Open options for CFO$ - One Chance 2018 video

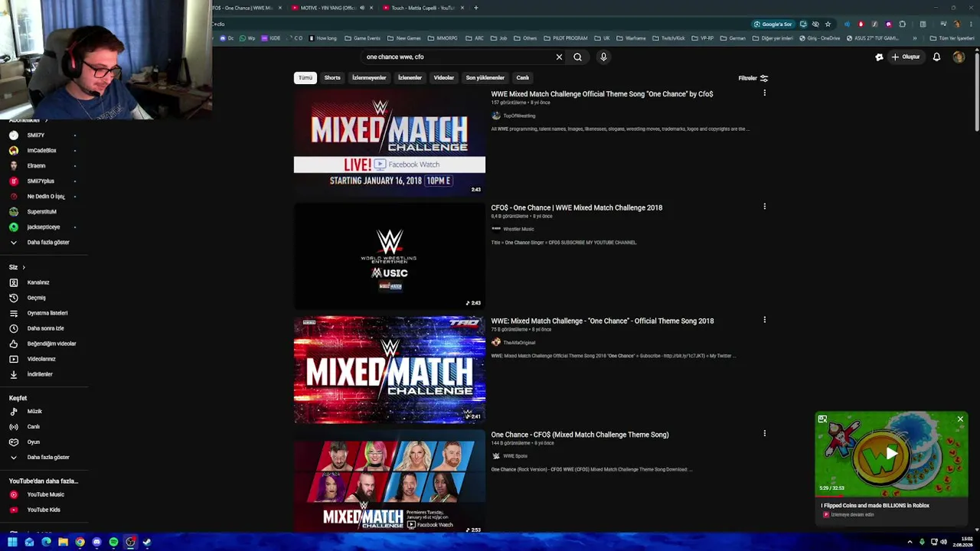[x=764, y=207]
